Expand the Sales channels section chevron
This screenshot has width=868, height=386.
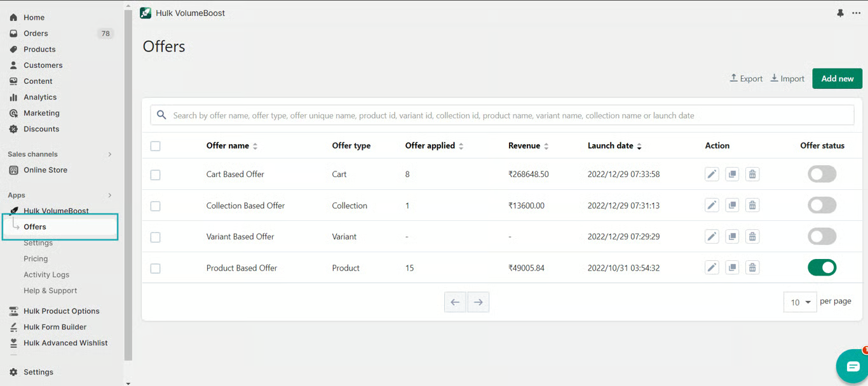tap(110, 154)
